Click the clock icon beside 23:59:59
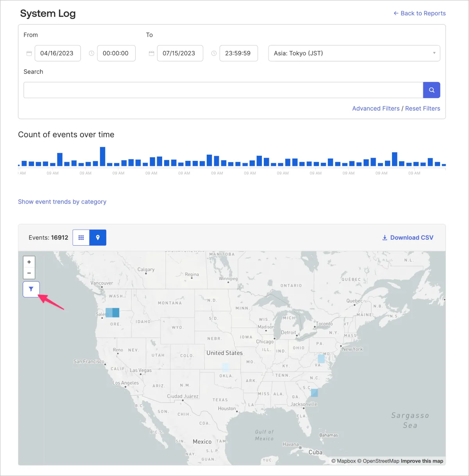Screen dimensions: 469x476 [214, 53]
